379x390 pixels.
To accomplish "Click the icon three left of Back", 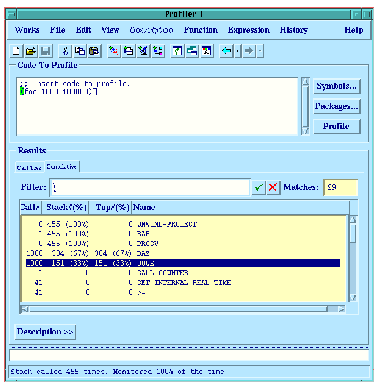I will 178,51.
